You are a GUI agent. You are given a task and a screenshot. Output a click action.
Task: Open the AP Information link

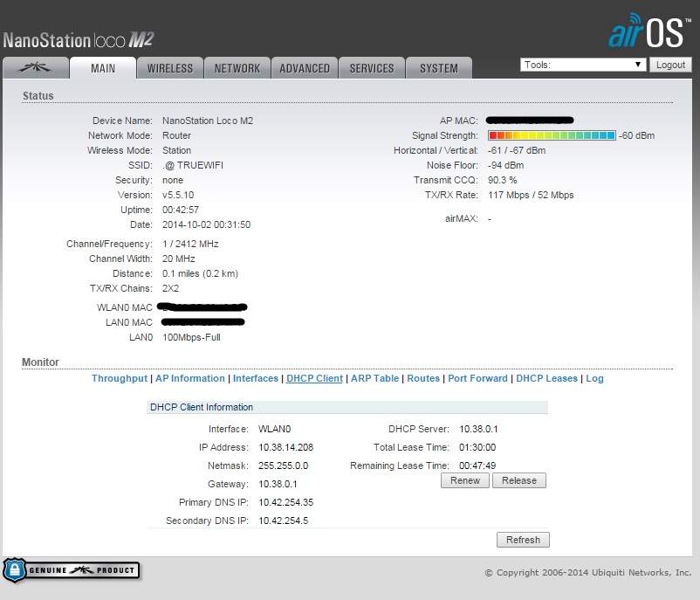click(189, 378)
